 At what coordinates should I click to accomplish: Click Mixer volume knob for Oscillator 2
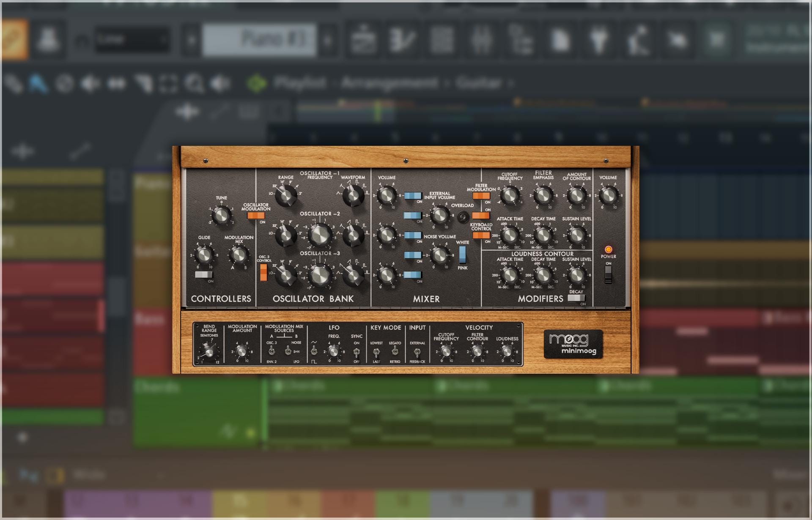click(387, 235)
